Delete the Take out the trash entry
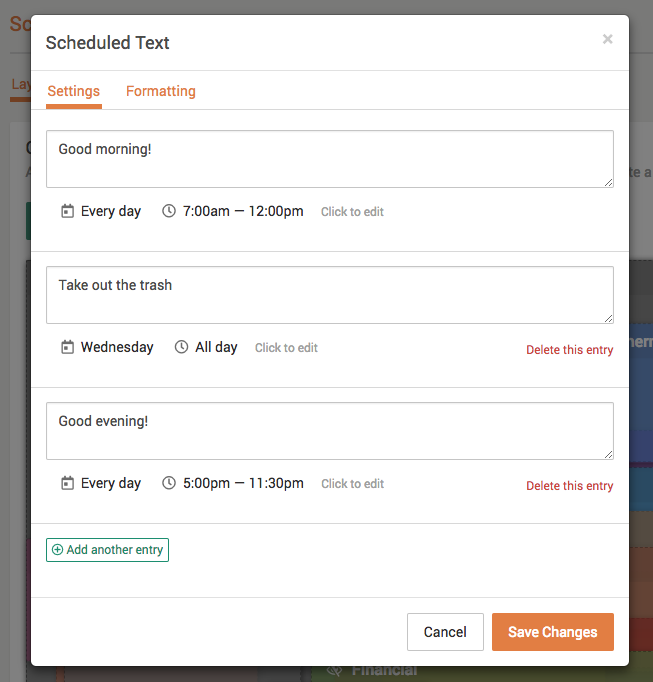This screenshot has height=682, width=653. click(x=569, y=350)
